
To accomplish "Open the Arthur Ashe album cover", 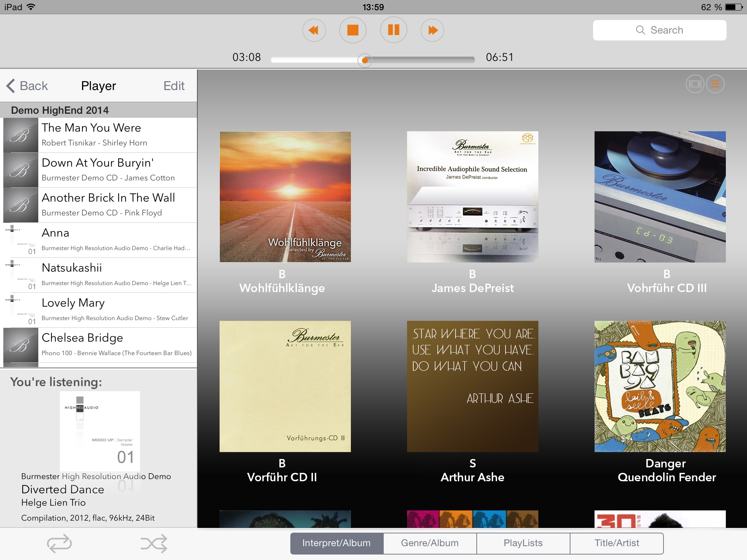I will (x=473, y=386).
